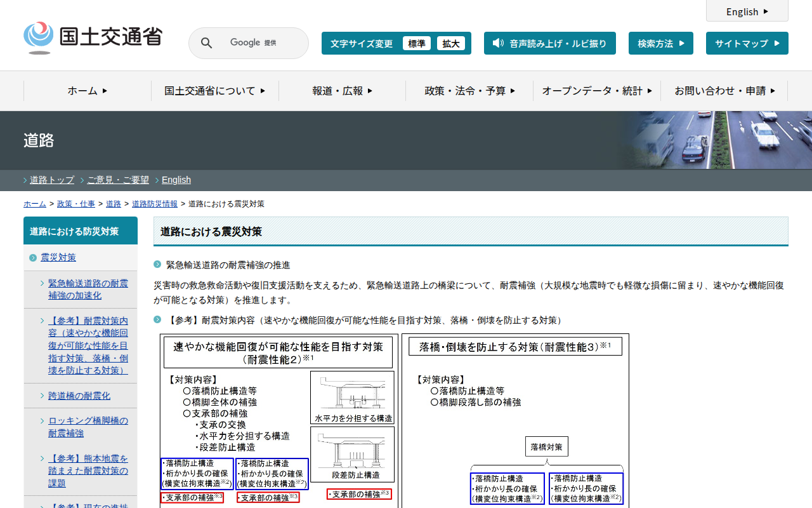Click 政策・仕事 breadcrumb link

(76, 204)
